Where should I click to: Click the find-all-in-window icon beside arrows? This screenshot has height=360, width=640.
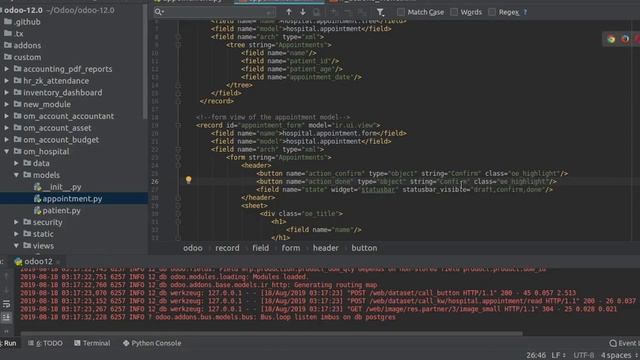tap(316, 12)
